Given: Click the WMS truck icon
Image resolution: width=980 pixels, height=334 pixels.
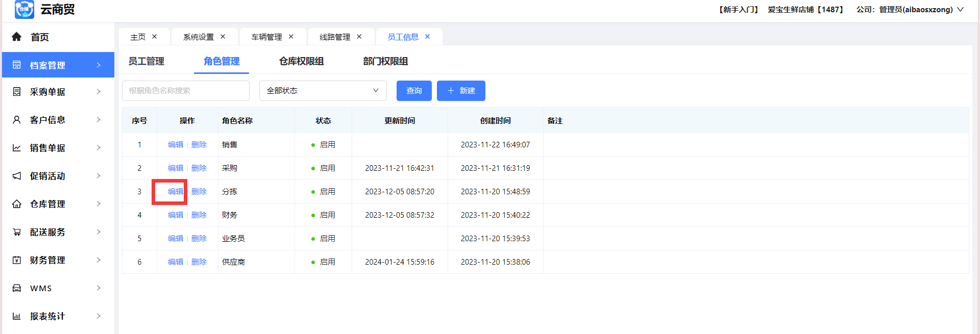Looking at the screenshot, I should click(x=17, y=288).
